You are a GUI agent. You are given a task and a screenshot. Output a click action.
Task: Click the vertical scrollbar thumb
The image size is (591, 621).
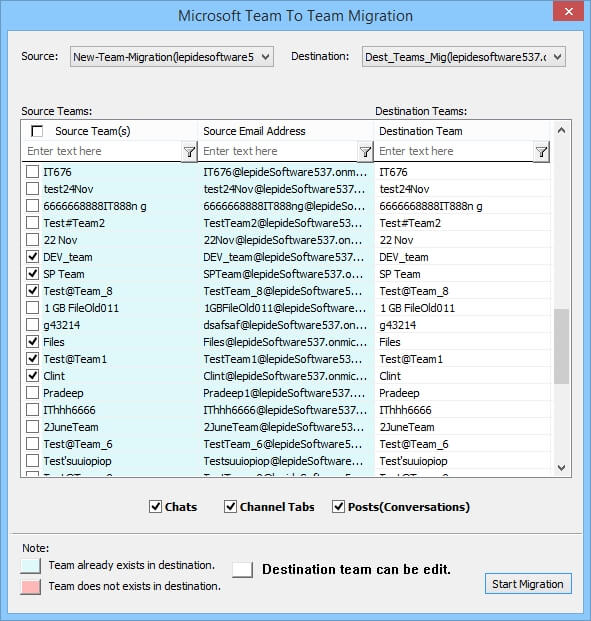[561, 347]
